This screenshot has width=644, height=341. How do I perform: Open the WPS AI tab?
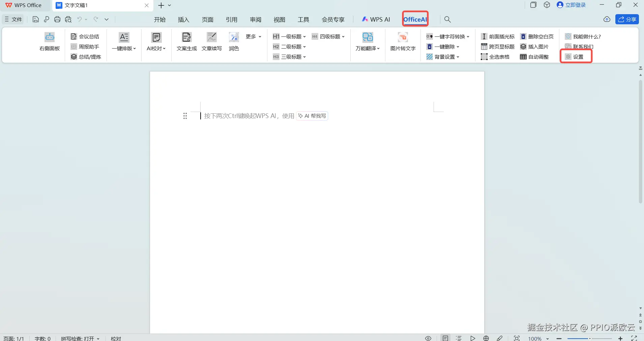376,20
